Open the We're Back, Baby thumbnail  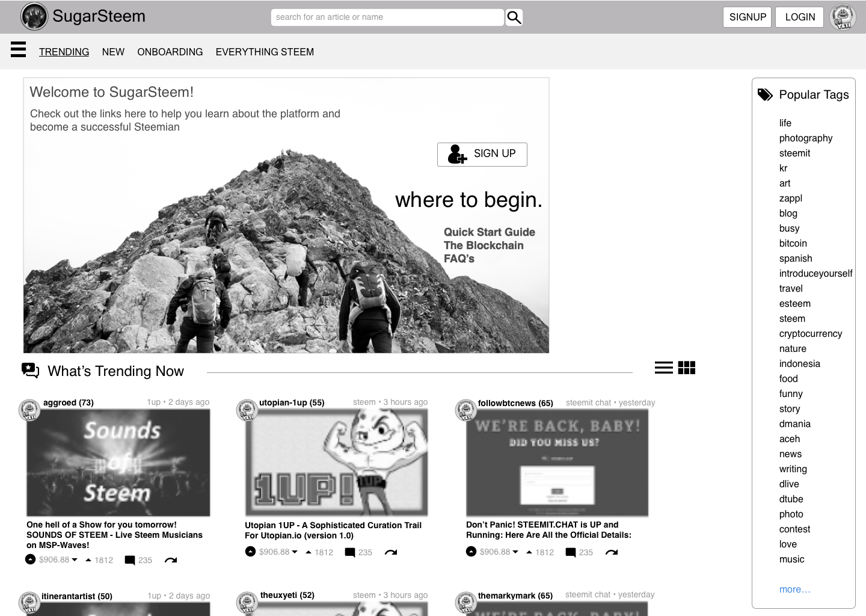tap(557, 463)
